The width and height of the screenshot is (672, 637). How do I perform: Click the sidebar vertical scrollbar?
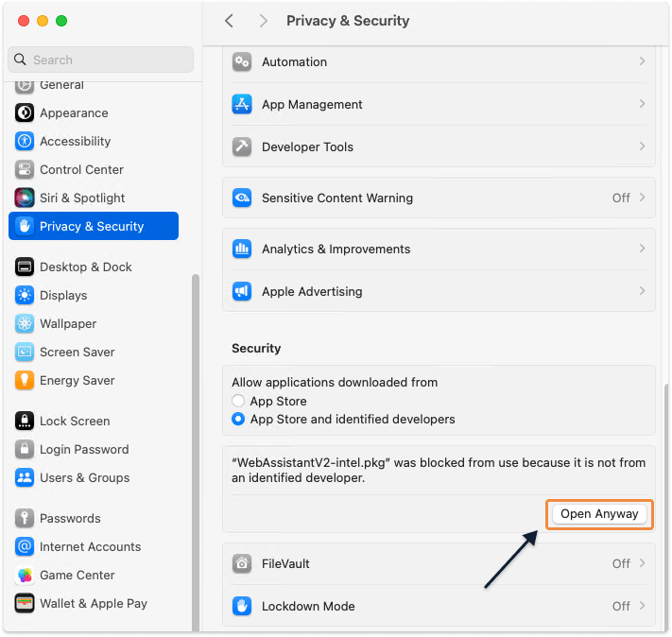click(196, 453)
